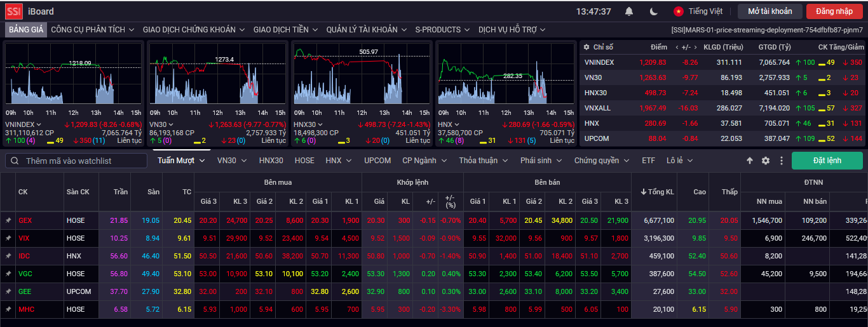Open QUẢN LÝ TÀI KHOẢN menu
This screenshot has height=327, width=868.
coord(367,30)
